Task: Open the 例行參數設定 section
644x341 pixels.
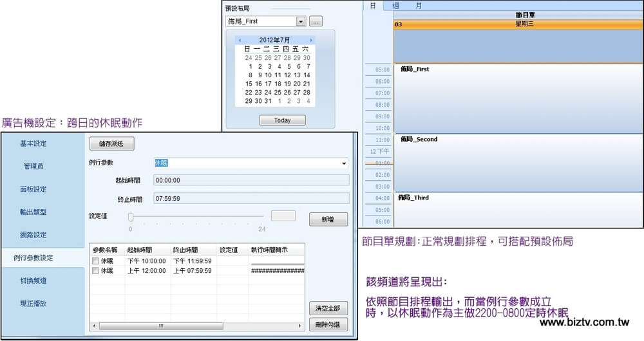Action: click(43, 258)
